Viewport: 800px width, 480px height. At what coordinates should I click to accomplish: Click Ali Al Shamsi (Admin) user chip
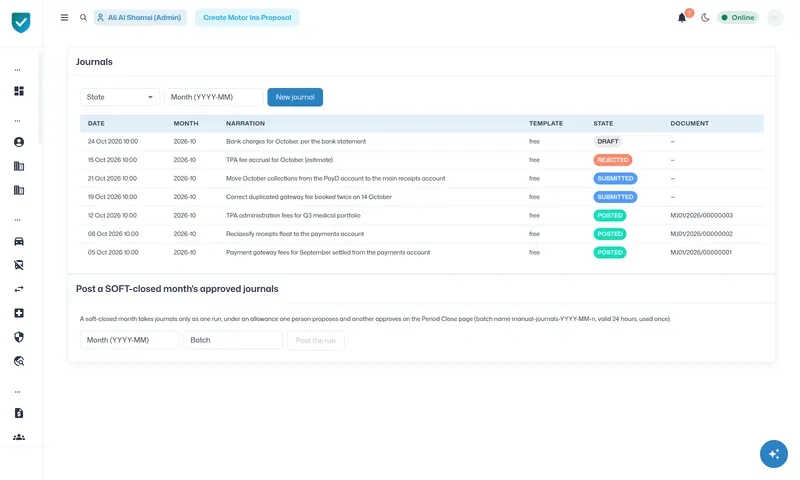tap(140, 17)
